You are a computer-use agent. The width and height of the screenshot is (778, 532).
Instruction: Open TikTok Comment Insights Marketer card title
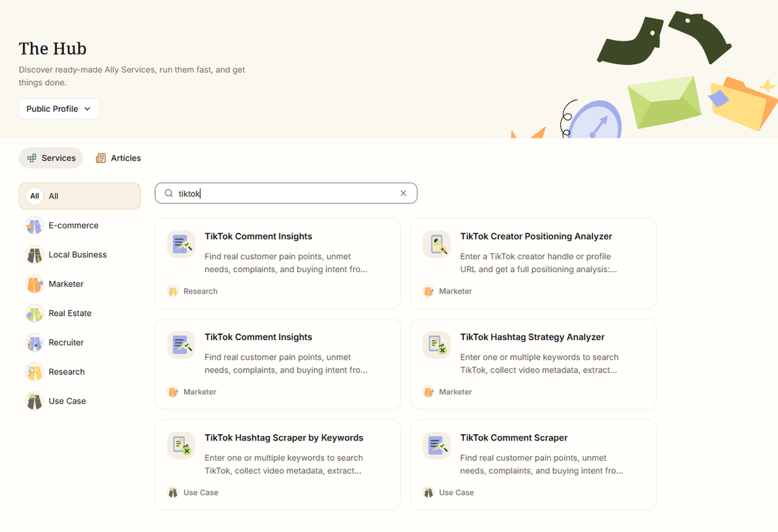pyautogui.click(x=258, y=337)
